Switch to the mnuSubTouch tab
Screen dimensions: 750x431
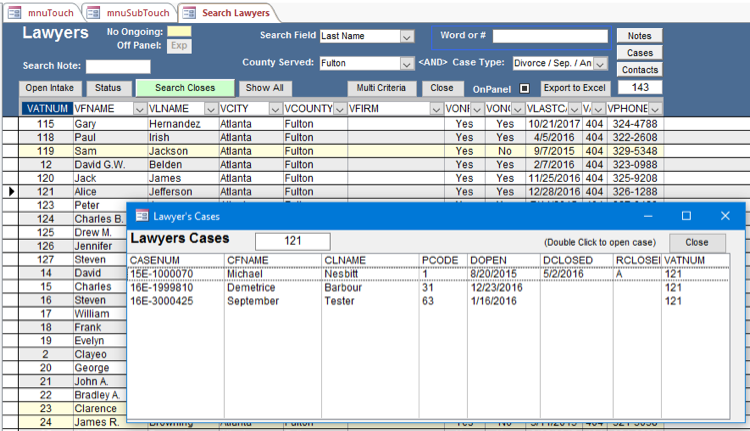[130, 12]
